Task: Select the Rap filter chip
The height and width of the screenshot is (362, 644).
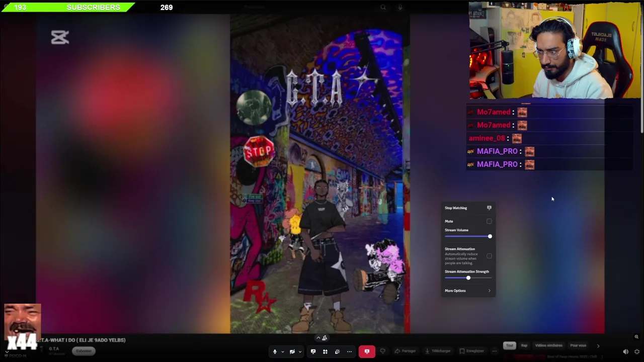Action: coord(524,345)
